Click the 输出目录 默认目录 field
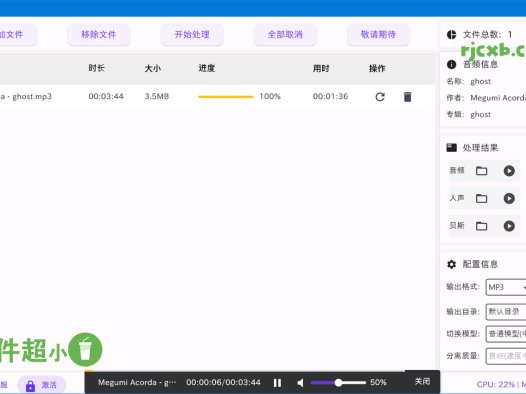Image resolution: width=526 pixels, height=394 pixels. [x=506, y=312]
